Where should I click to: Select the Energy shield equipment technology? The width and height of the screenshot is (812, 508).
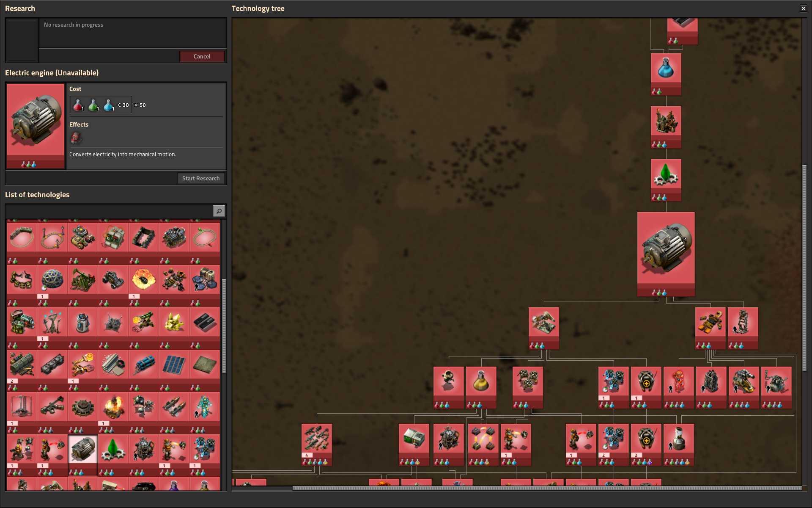click(205, 413)
